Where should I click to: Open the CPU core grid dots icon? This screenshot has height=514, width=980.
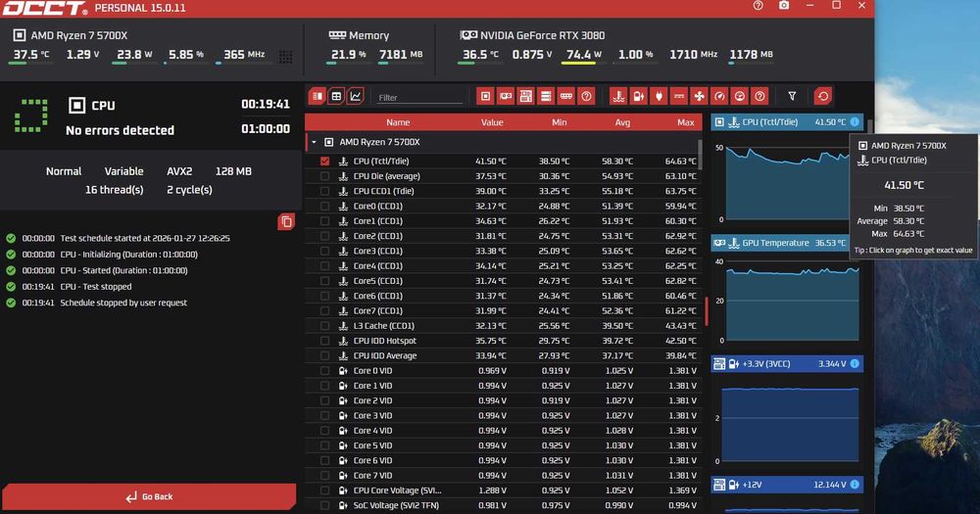(x=285, y=57)
